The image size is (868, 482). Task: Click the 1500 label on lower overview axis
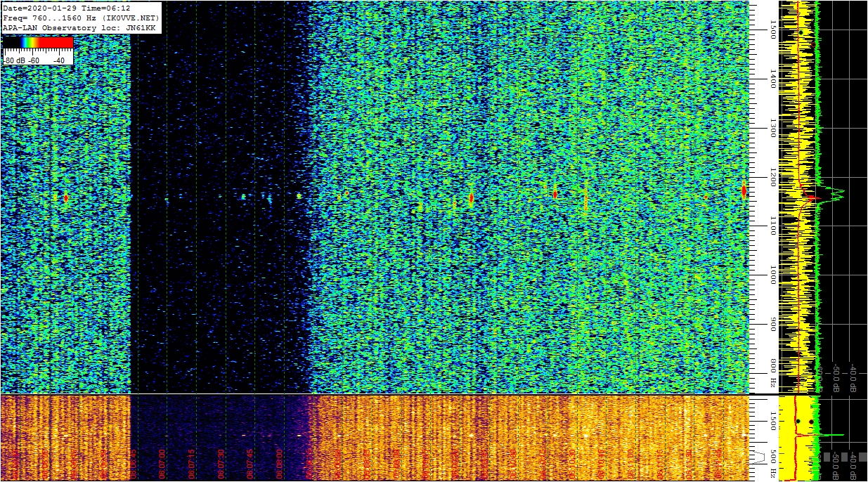[x=772, y=422]
